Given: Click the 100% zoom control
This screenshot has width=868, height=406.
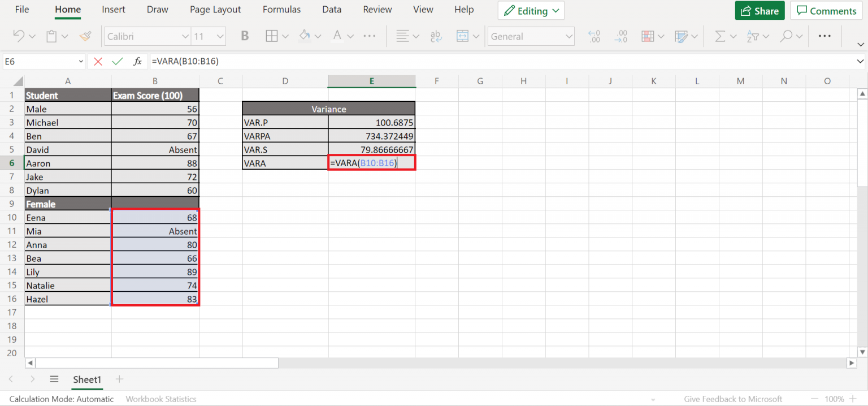Looking at the screenshot, I should pos(835,399).
